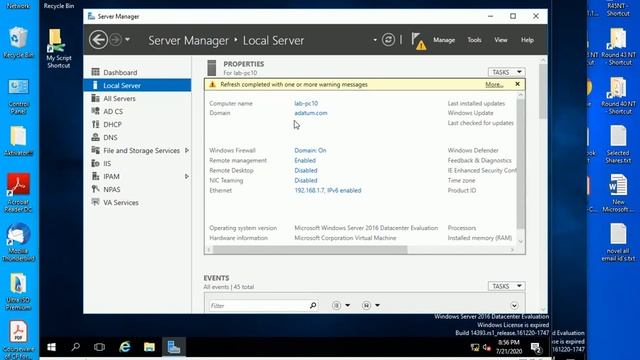Open the Windows Start menu
Viewport: 640px width, 360px height.
(x=51, y=347)
